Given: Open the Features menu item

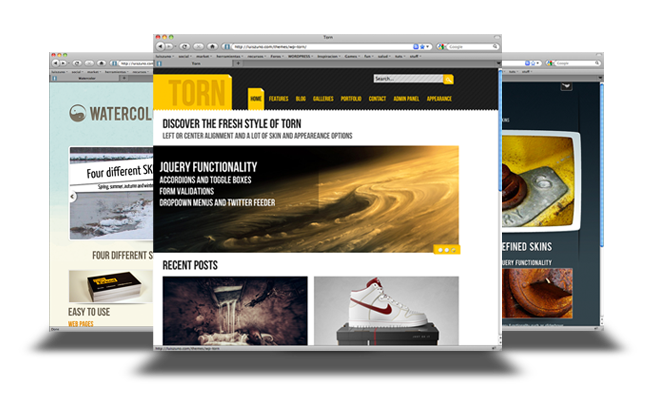Looking at the screenshot, I should (x=279, y=99).
